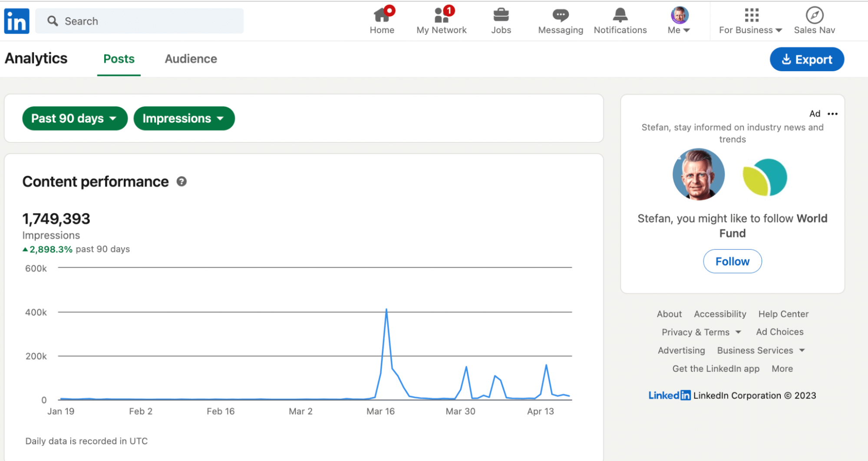Open the ad options three-dot menu
Image resolution: width=868 pixels, height=461 pixels.
832,114
